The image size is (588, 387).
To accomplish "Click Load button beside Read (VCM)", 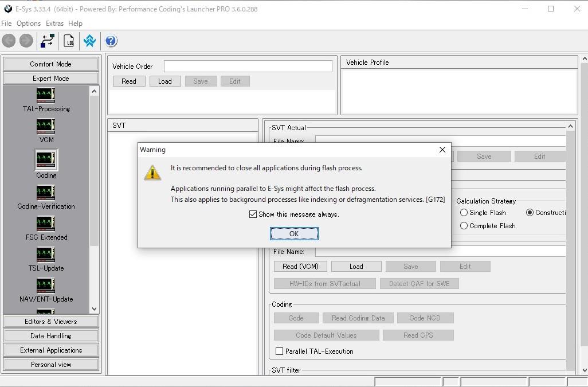I will 356,266.
